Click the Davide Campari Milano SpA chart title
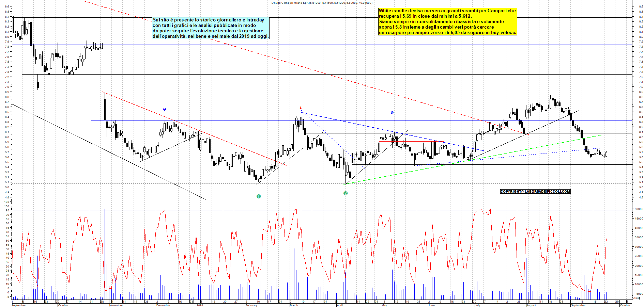 coord(322,3)
